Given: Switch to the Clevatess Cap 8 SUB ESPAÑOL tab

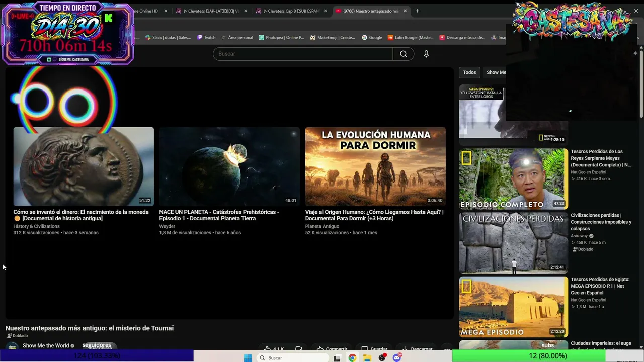Looking at the screenshot, I should [290, 11].
